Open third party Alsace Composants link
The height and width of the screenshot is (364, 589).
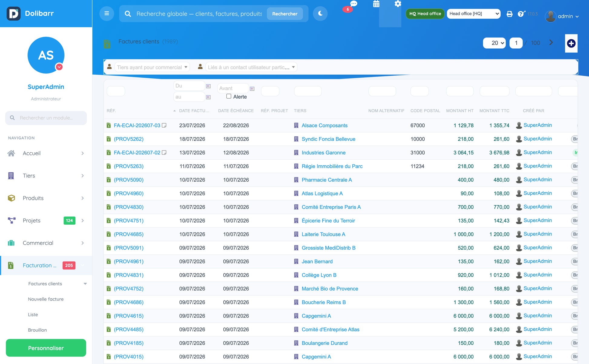(x=324, y=125)
